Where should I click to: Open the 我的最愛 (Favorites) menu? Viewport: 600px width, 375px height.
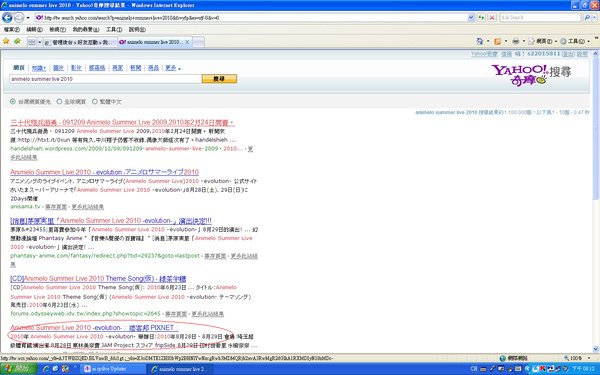[86, 29]
